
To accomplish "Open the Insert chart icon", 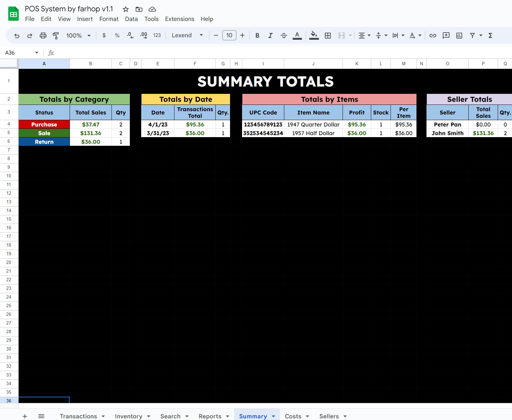I will 459,35.
